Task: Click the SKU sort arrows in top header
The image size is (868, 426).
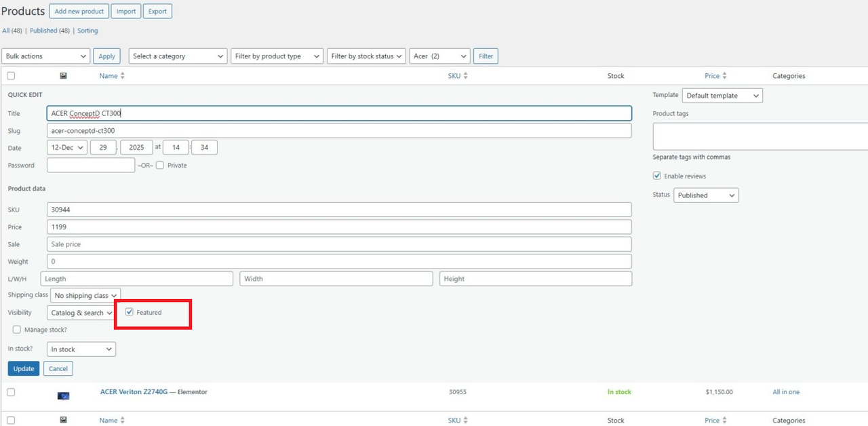Action: [465, 76]
